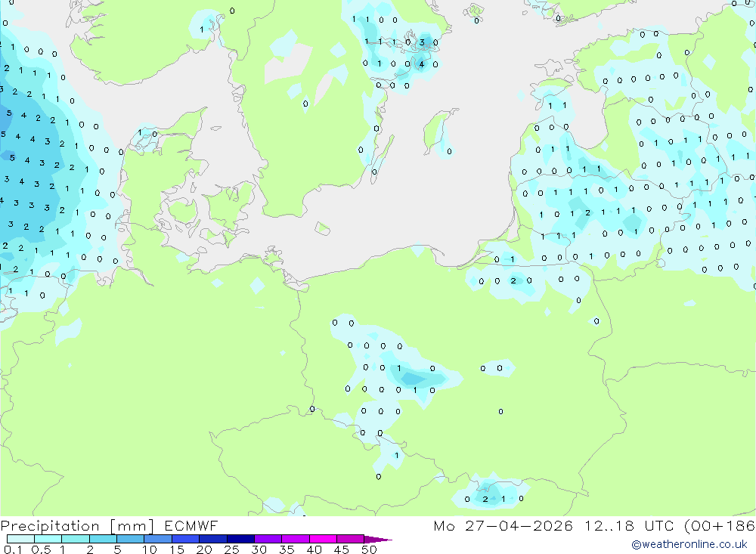
Task: Pick the 15–20 mm legend color box
Action: (186, 539)
